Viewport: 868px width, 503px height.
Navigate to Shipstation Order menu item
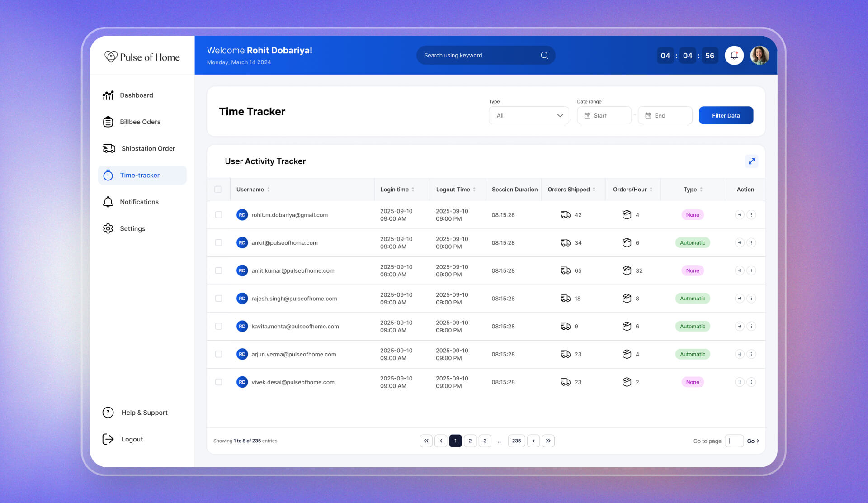[x=148, y=149]
